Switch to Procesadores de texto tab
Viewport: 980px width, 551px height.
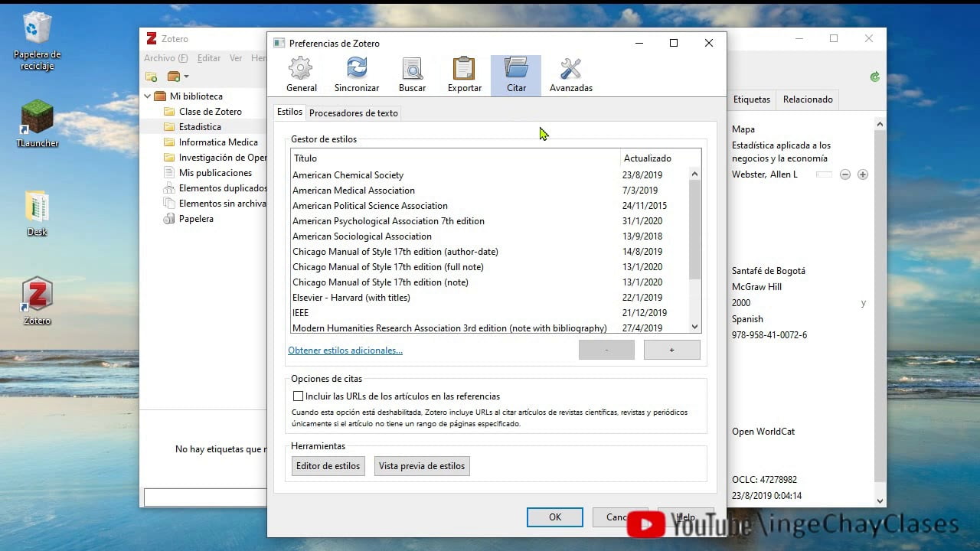tap(354, 113)
